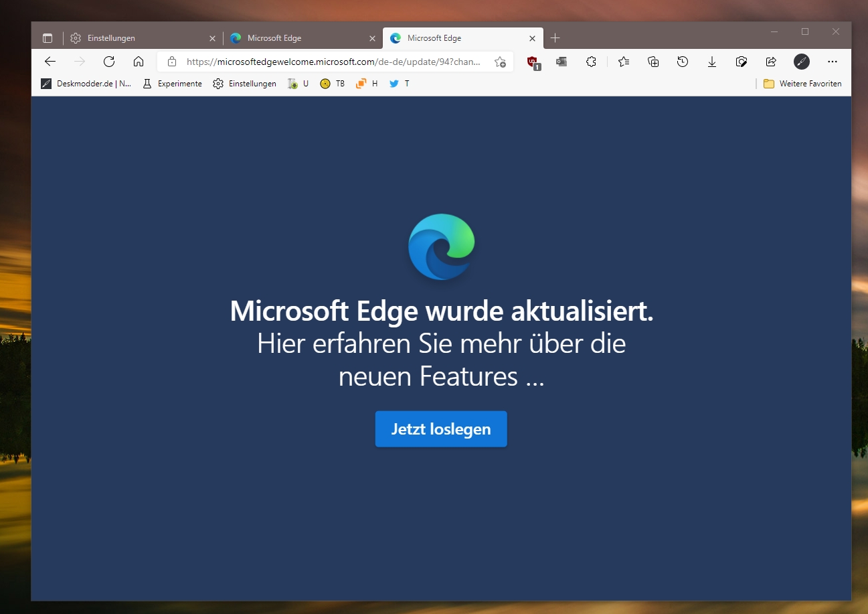This screenshot has width=868, height=614.
Task: Close the Einstellungen tab
Action: 212,38
